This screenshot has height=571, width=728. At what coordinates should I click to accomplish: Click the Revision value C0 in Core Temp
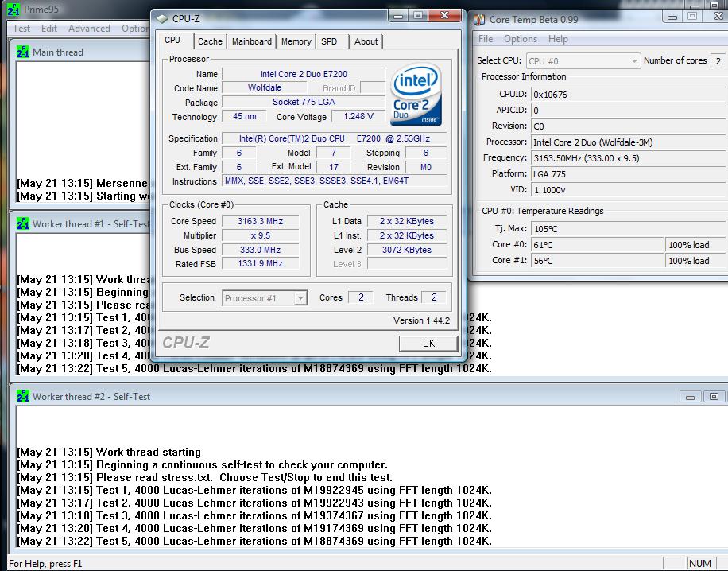[x=629, y=126]
